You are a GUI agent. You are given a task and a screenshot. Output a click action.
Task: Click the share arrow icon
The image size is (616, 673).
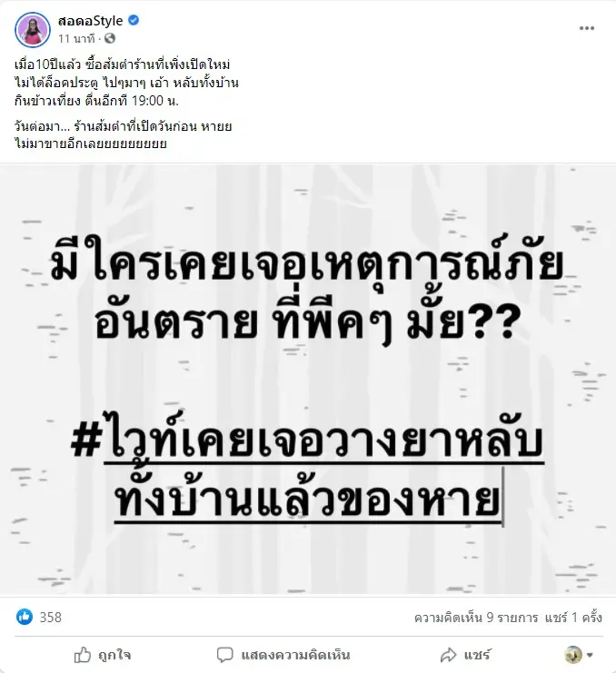click(x=449, y=655)
